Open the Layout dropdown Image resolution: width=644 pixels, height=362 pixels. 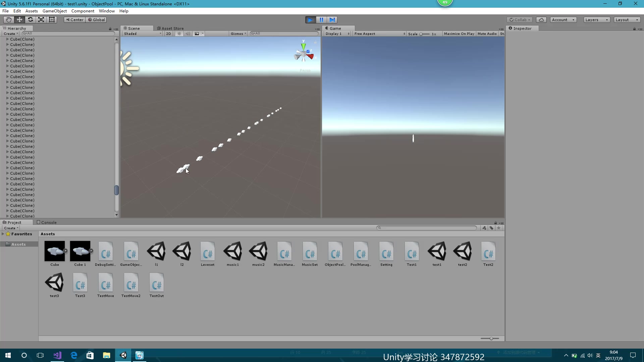click(x=627, y=19)
